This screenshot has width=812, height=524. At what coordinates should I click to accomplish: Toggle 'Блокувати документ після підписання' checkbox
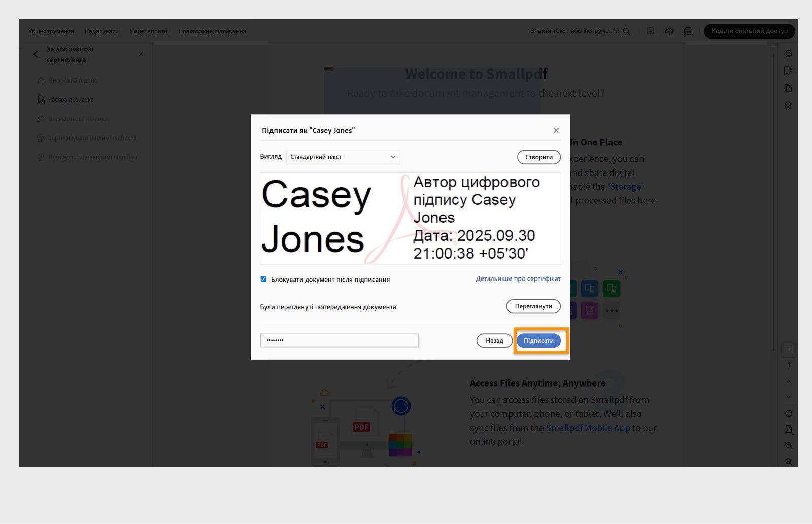point(263,279)
